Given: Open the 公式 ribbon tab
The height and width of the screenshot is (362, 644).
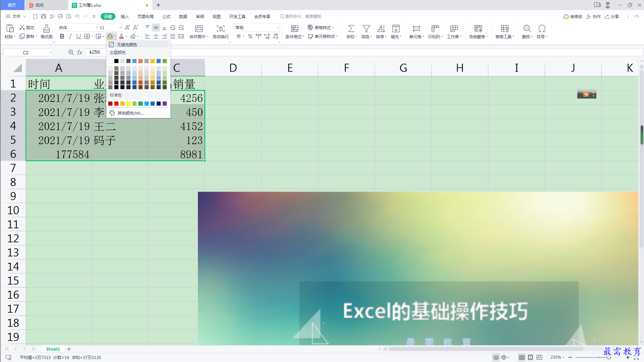Looking at the screenshot, I should 166,16.
